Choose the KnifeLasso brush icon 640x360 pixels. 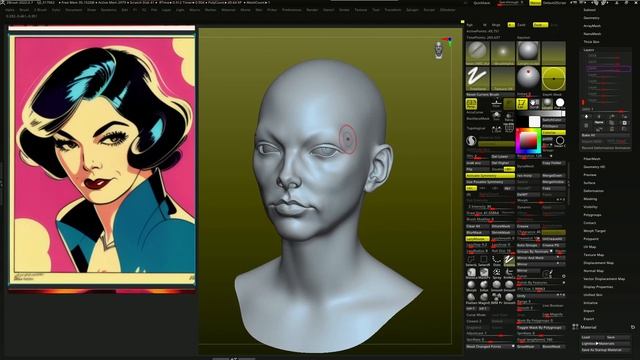click(509, 272)
